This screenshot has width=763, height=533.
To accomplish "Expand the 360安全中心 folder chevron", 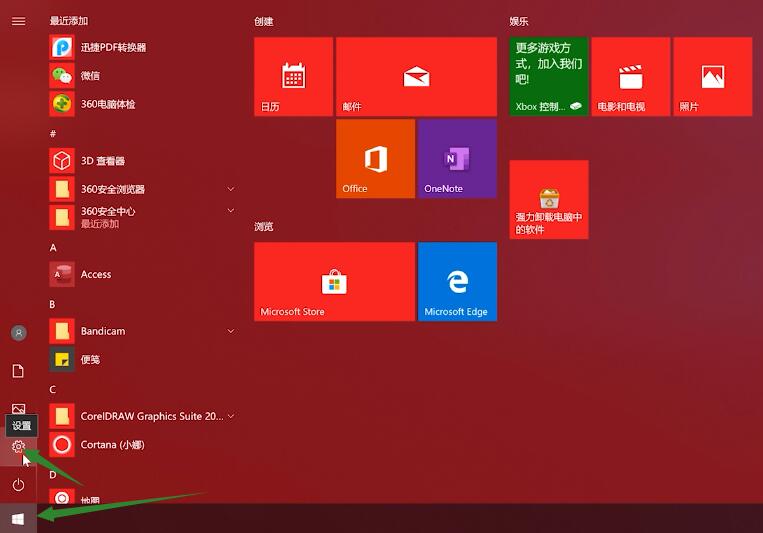I will click(231, 212).
